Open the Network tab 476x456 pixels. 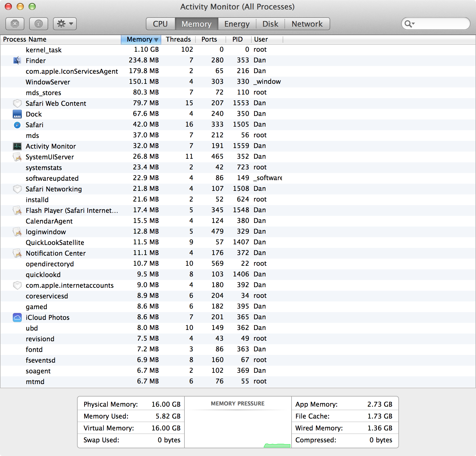coord(307,24)
